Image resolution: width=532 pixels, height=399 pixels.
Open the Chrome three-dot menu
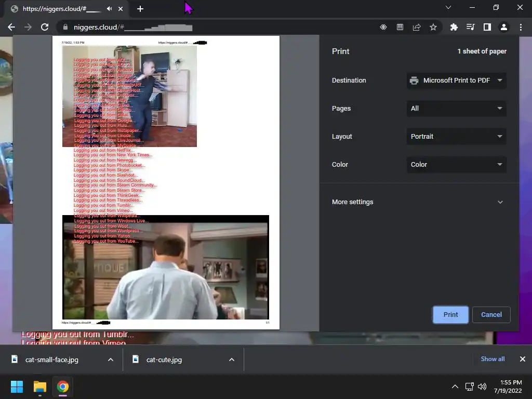pos(521,27)
